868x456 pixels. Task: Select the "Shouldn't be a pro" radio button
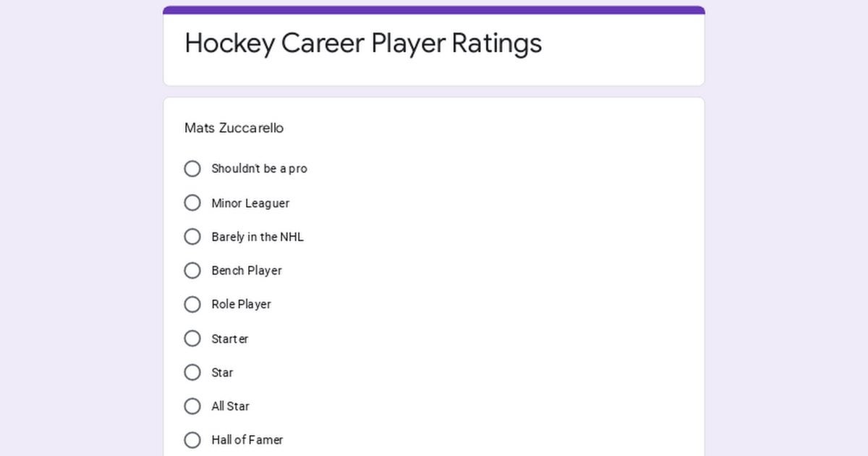(192, 169)
